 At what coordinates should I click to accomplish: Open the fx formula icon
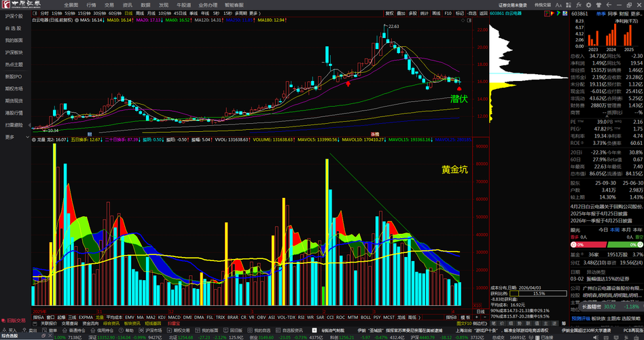click(x=579, y=5)
